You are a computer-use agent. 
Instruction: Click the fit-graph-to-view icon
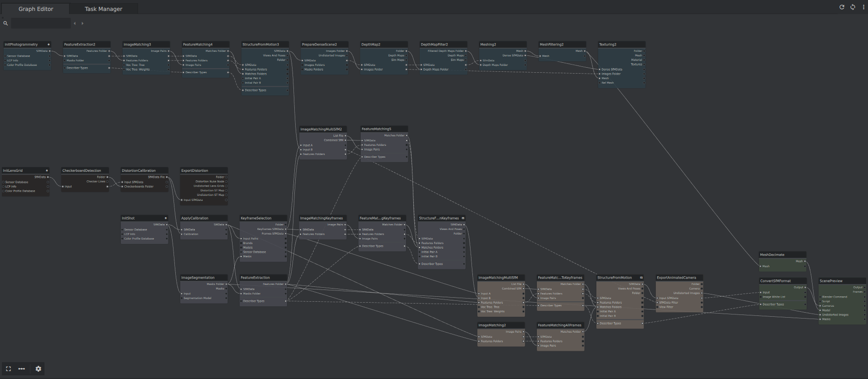pos(8,369)
